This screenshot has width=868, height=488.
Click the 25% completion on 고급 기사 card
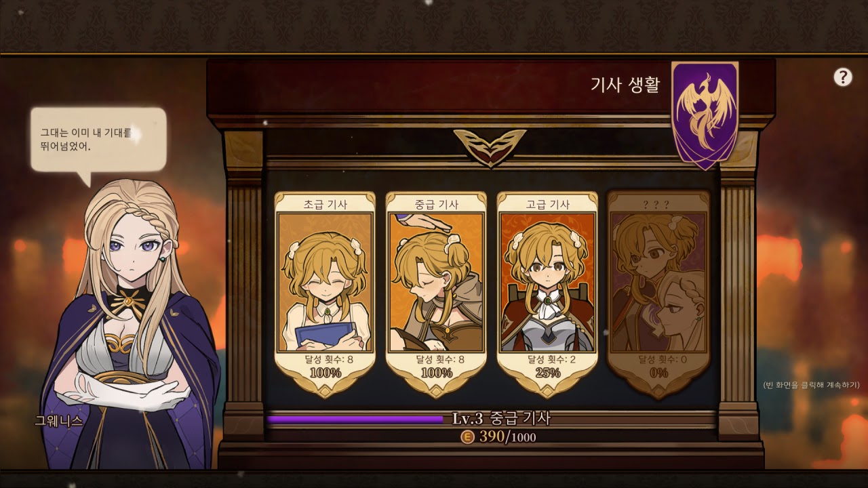[x=547, y=373]
